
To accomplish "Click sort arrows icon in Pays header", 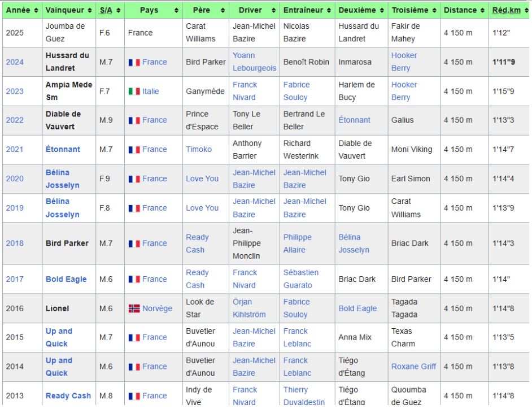I will click(x=176, y=10).
